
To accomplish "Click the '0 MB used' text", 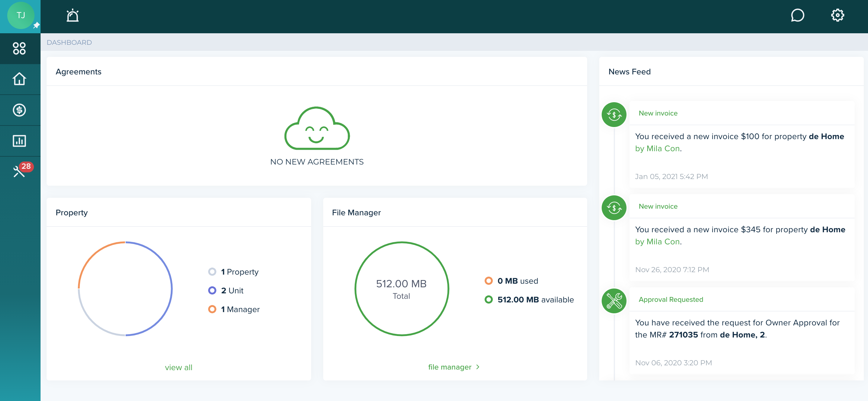I will pos(518,281).
